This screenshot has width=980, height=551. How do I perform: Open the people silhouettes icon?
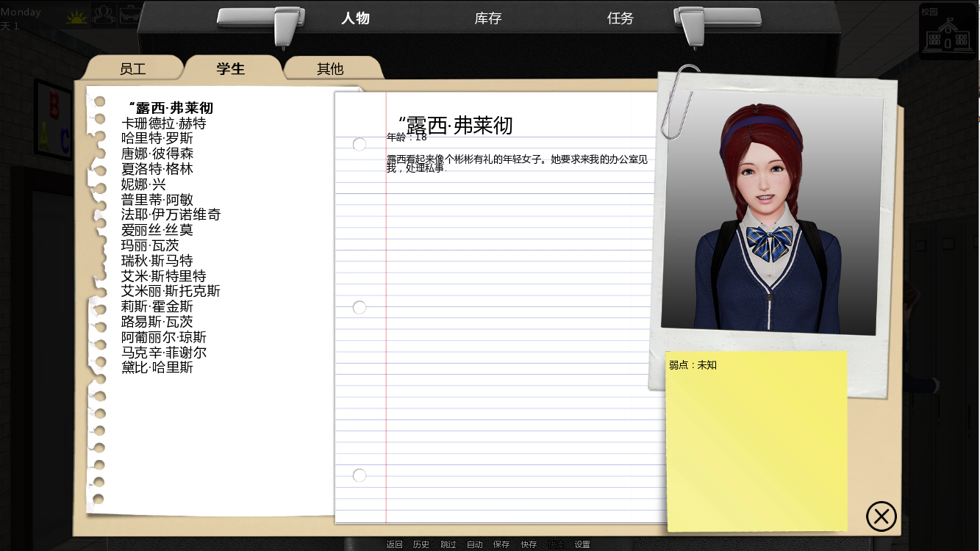coord(104,14)
